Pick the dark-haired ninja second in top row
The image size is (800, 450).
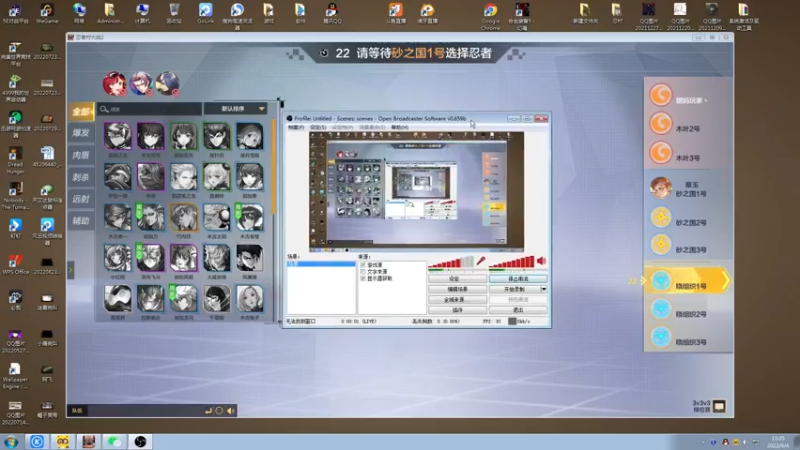tap(151, 136)
